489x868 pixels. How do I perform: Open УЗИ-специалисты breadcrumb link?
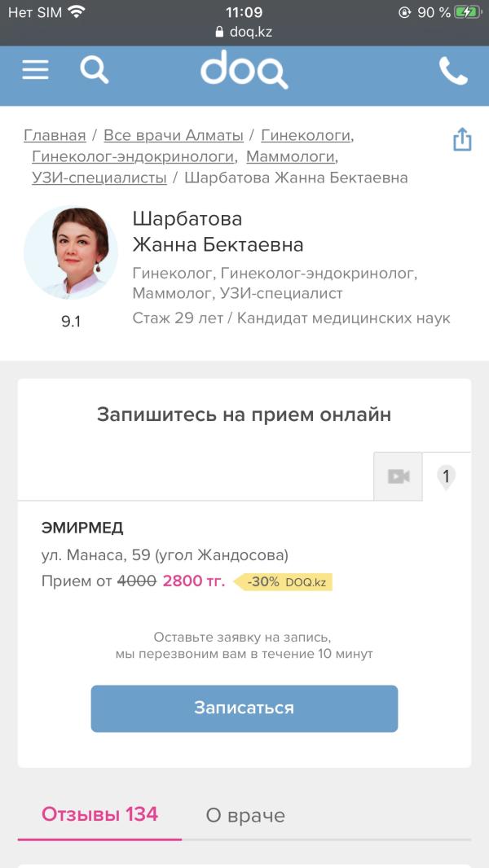point(99,178)
